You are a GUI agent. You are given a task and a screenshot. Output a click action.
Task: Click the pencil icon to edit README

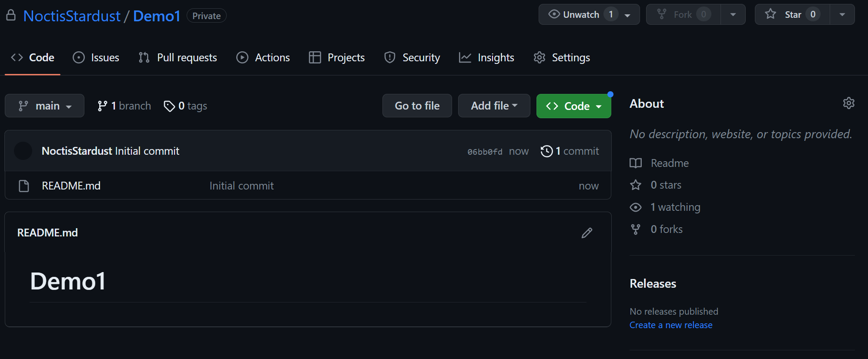[586, 233]
